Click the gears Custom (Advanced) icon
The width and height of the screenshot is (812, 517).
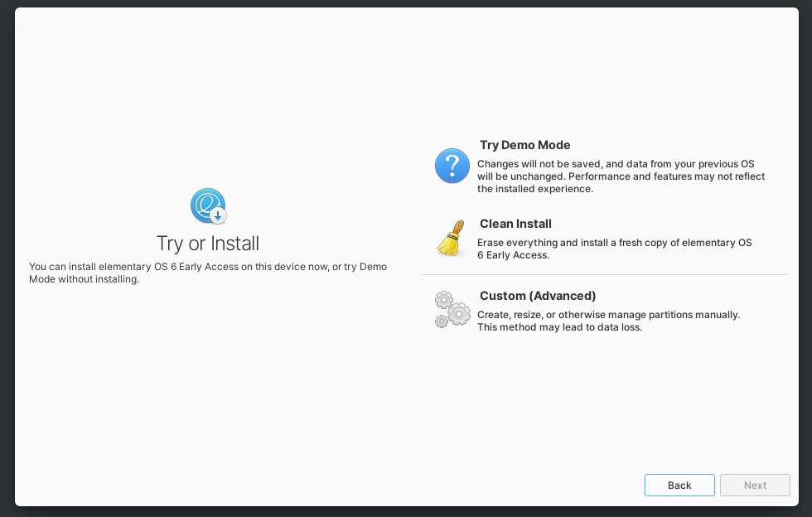coord(452,309)
